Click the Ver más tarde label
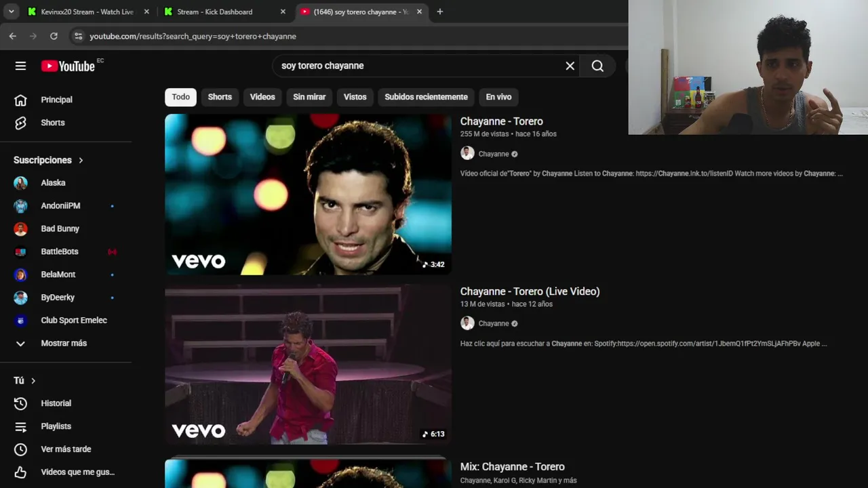This screenshot has height=488, width=868. click(x=66, y=449)
